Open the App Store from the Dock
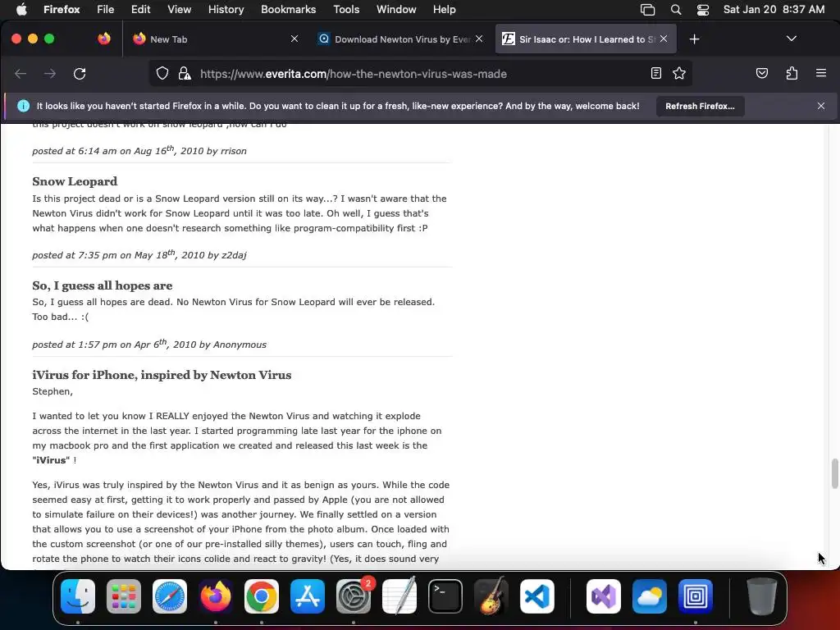Screen dimensions: 840x630 tap(308, 596)
